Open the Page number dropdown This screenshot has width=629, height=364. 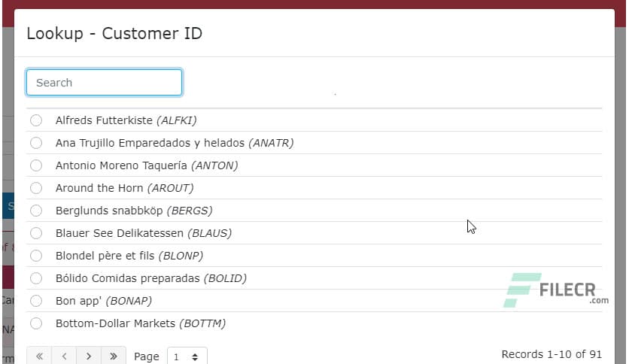[187, 356]
